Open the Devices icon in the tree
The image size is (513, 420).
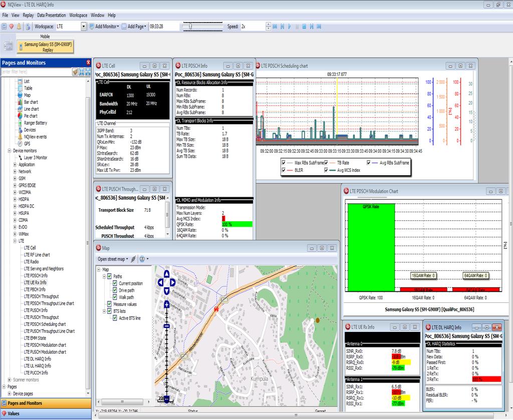(20, 130)
